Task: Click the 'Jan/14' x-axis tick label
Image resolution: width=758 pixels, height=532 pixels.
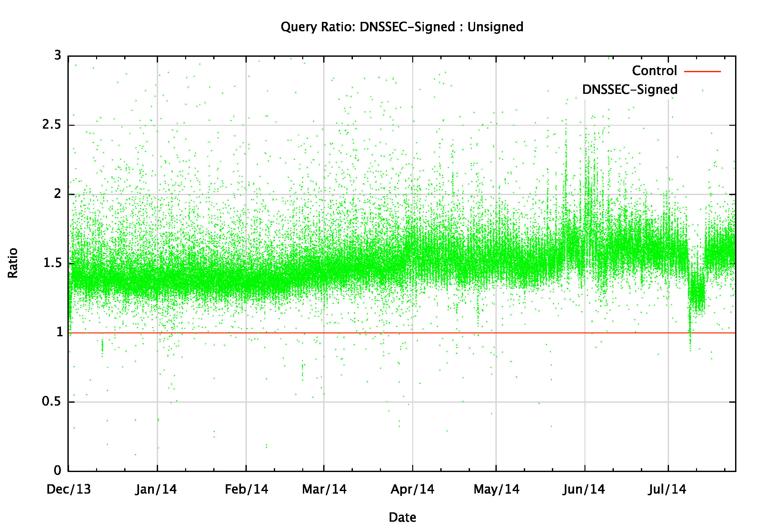Action: click(x=156, y=489)
